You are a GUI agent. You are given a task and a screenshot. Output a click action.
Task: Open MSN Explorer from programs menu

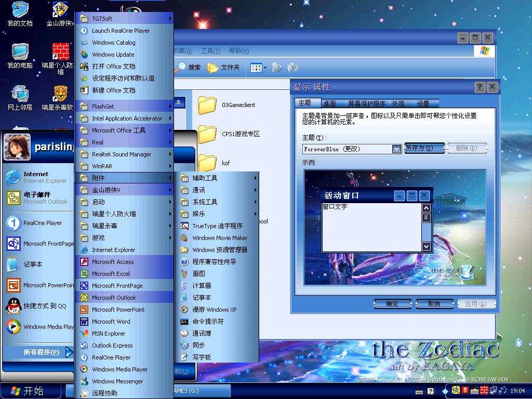pos(124,334)
